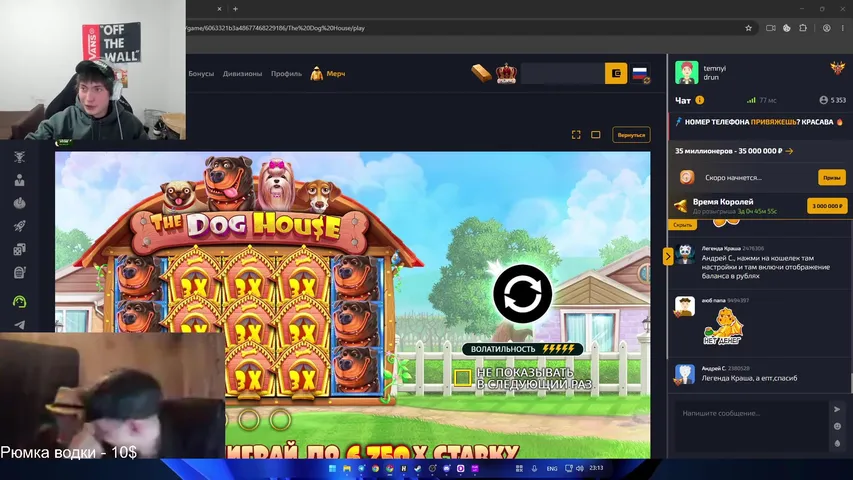Viewport: 853px width, 480px height.
Task: Select the joystick icon in left sidebar
Action: [20, 203]
